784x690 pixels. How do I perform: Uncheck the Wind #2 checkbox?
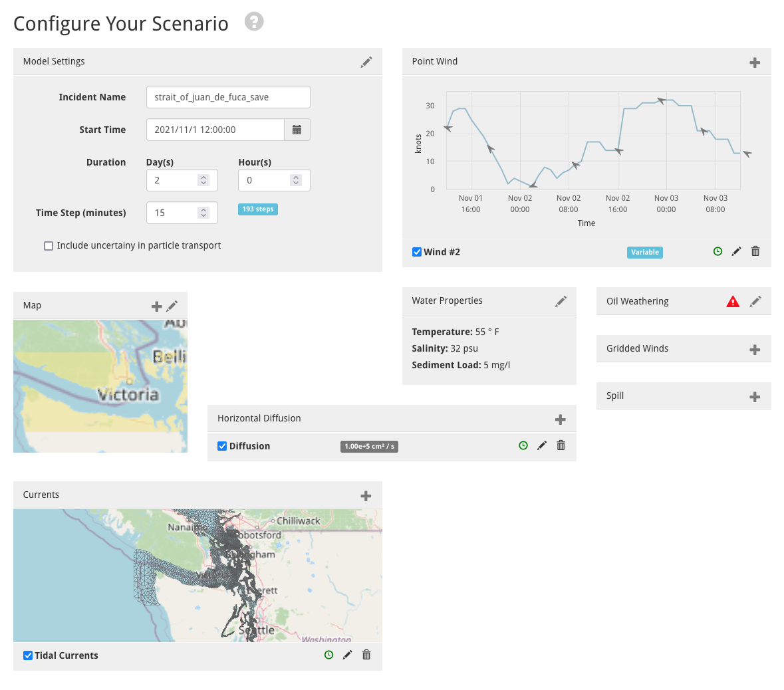416,252
